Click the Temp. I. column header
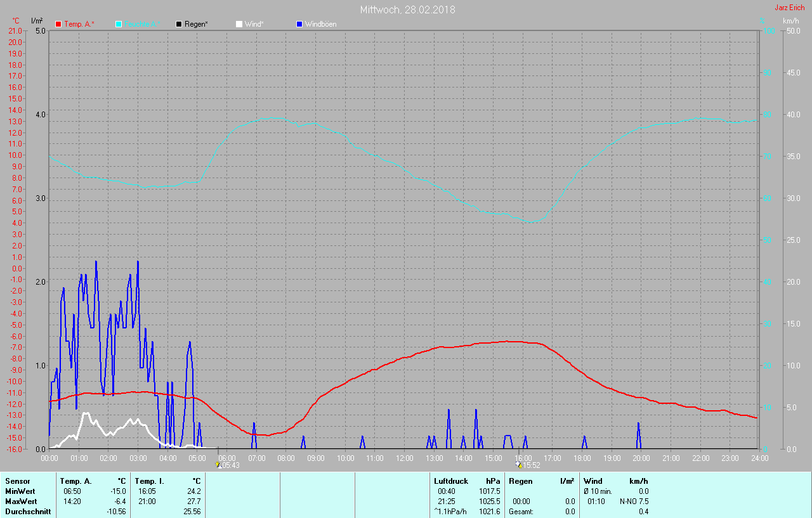The height and width of the screenshot is (518, 812). [x=149, y=481]
